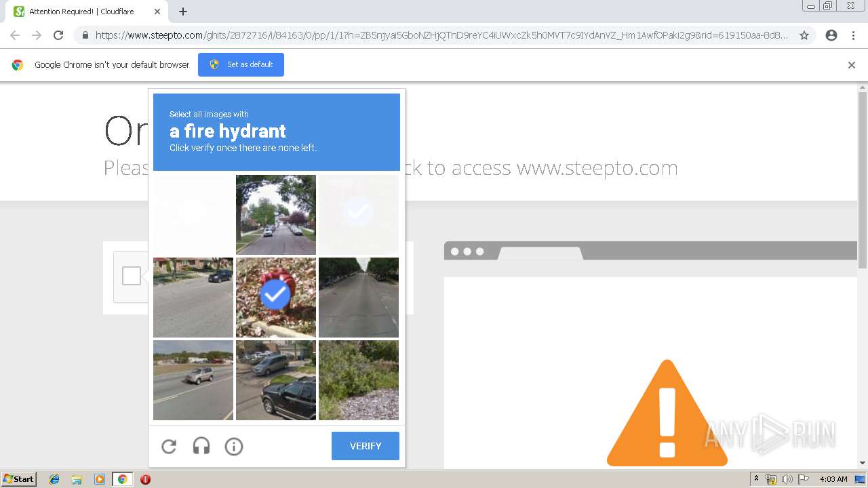Switch to Chrome taskbar button
The width and height of the screenshot is (868, 488).
coord(122,479)
